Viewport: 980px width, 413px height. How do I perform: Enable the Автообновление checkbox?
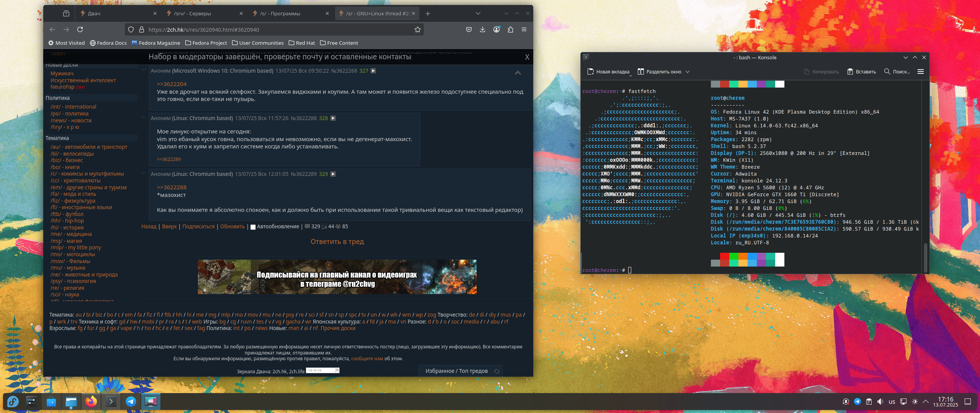(x=253, y=227)
